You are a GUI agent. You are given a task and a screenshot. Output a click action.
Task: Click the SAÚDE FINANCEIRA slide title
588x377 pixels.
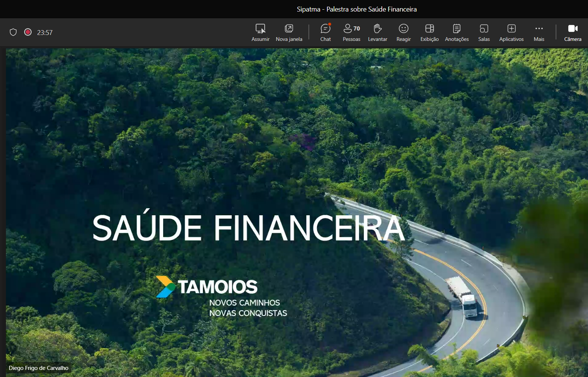pos(248,228)
